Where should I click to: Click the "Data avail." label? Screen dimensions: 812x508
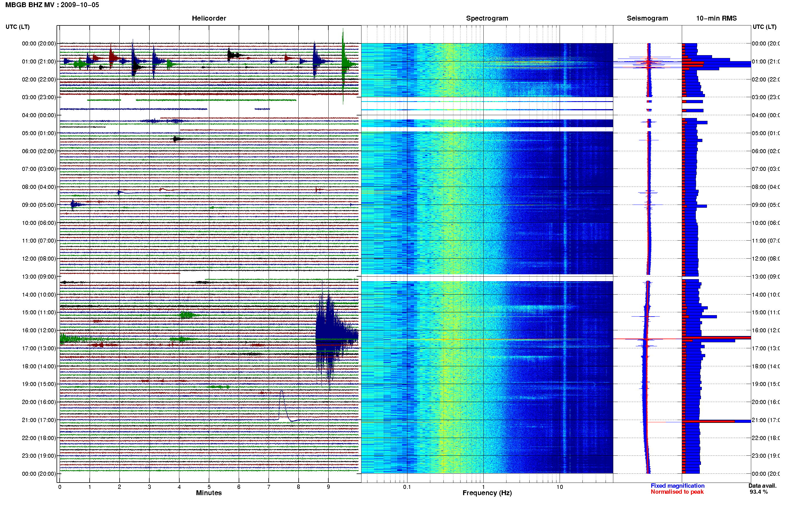[762, 486]
